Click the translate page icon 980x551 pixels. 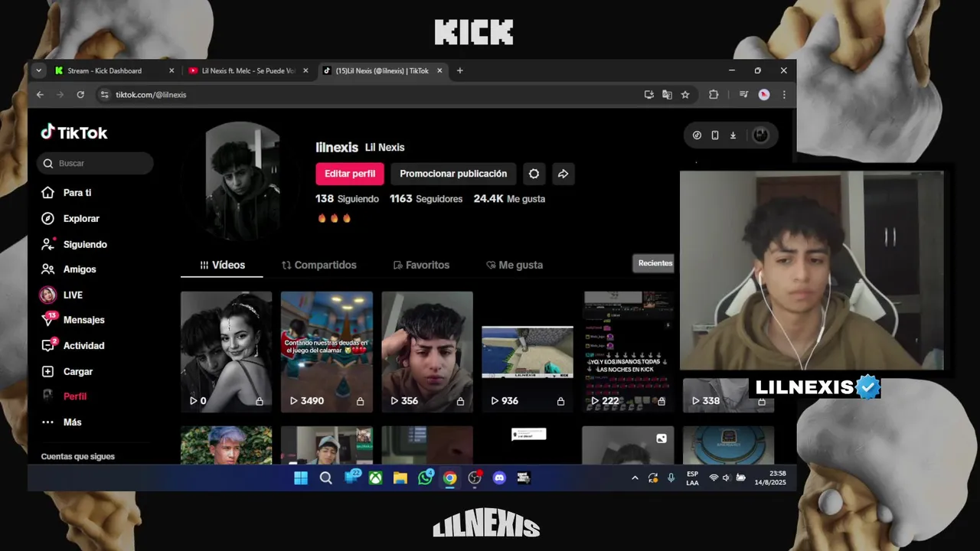[667, 95]
